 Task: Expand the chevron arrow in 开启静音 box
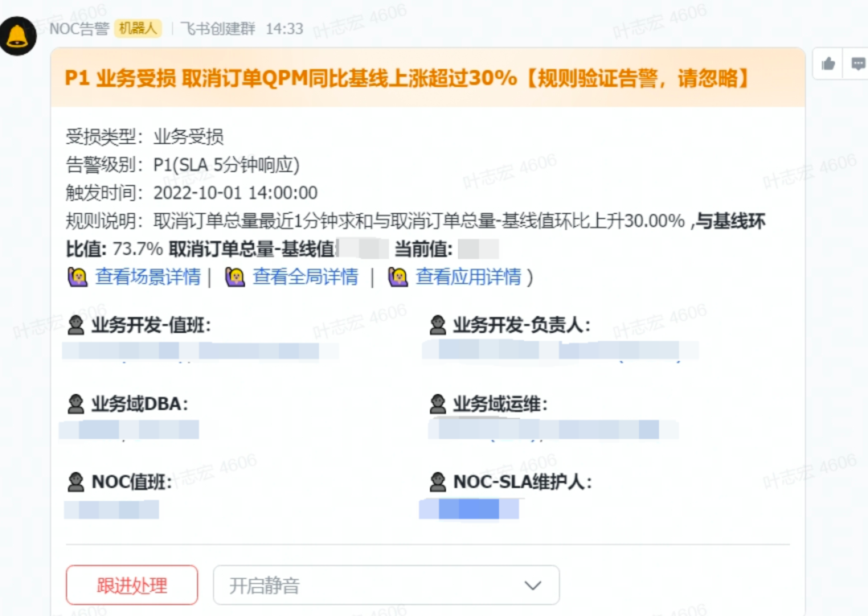pos(531,585)
